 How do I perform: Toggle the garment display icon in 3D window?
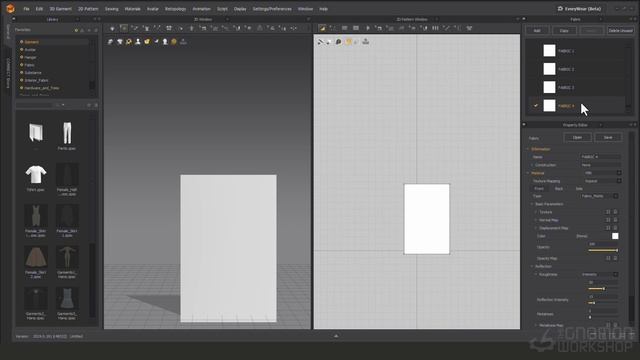[120, 42]
